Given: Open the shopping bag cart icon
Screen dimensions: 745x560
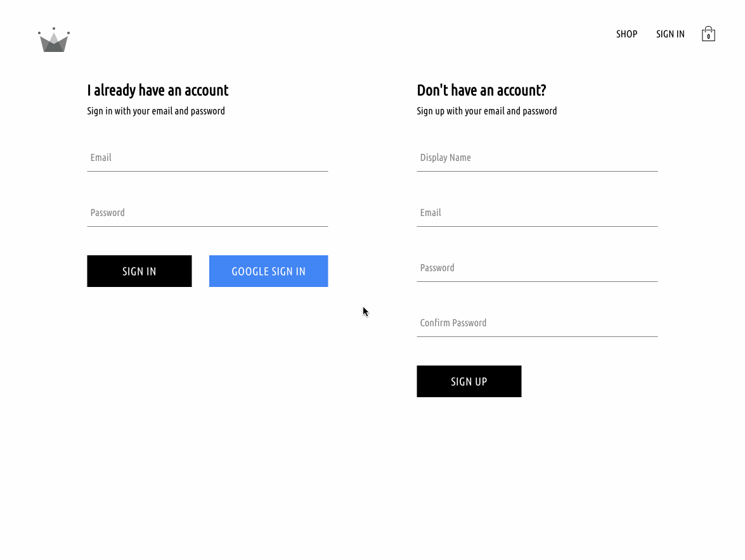Looking at the screenshot, I should [x=708, y=34].
